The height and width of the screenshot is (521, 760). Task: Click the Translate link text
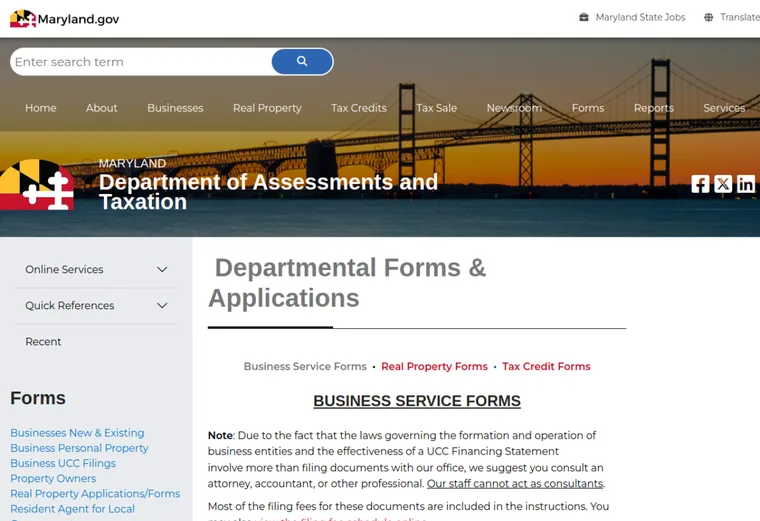(x=740, y=17)
